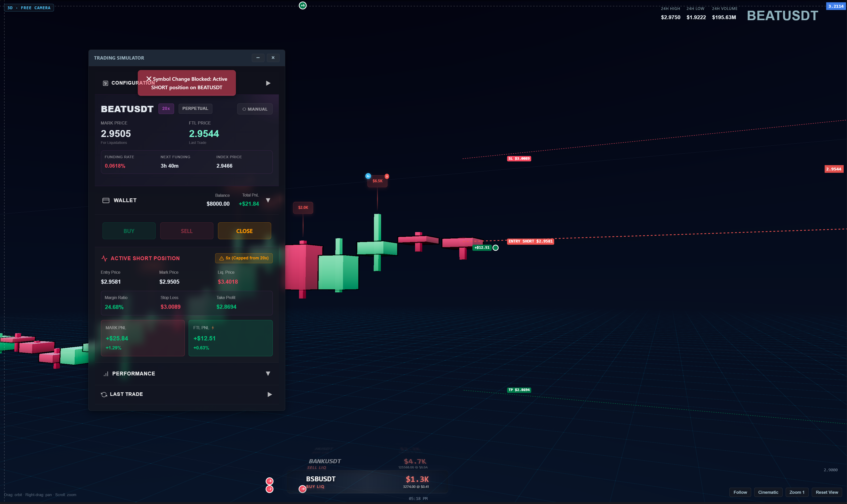Select the BANKUSDT liquidation feed row
The image size is (847, 504).
368,464
